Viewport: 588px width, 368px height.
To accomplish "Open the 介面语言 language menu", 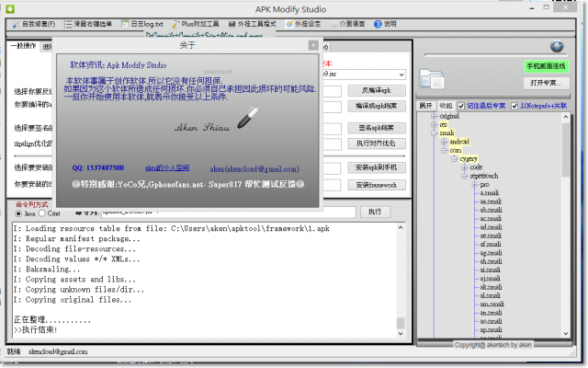I will click(347, 24).
